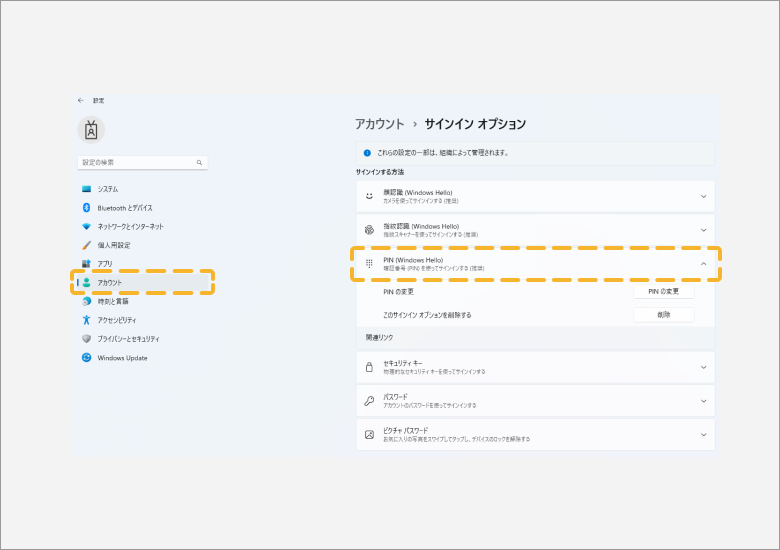Click the アプリ icon in sidebar
The height and width of the screenshot is (550, 780).
tap(86, 264)
